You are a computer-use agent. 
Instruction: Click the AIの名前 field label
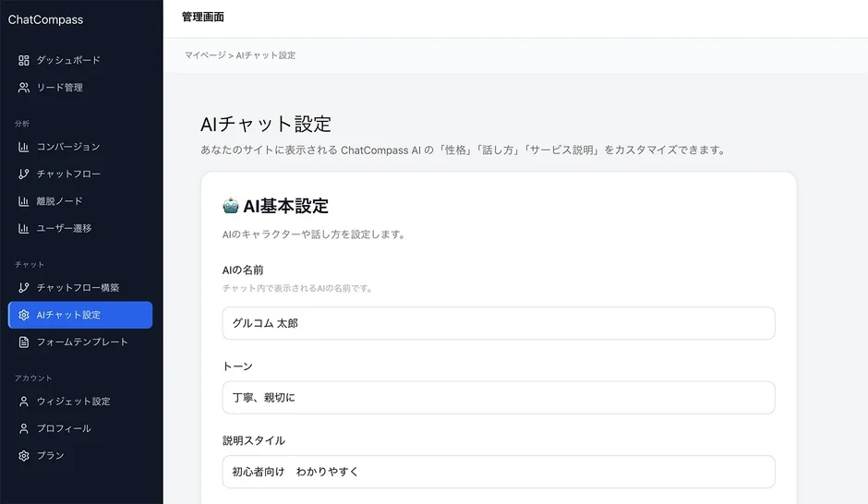point(243,270)
